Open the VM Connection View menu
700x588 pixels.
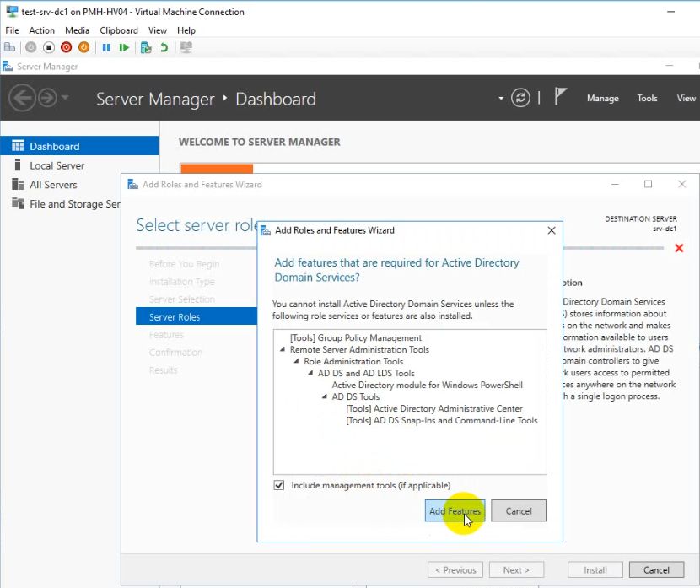[x=158, y=30]
